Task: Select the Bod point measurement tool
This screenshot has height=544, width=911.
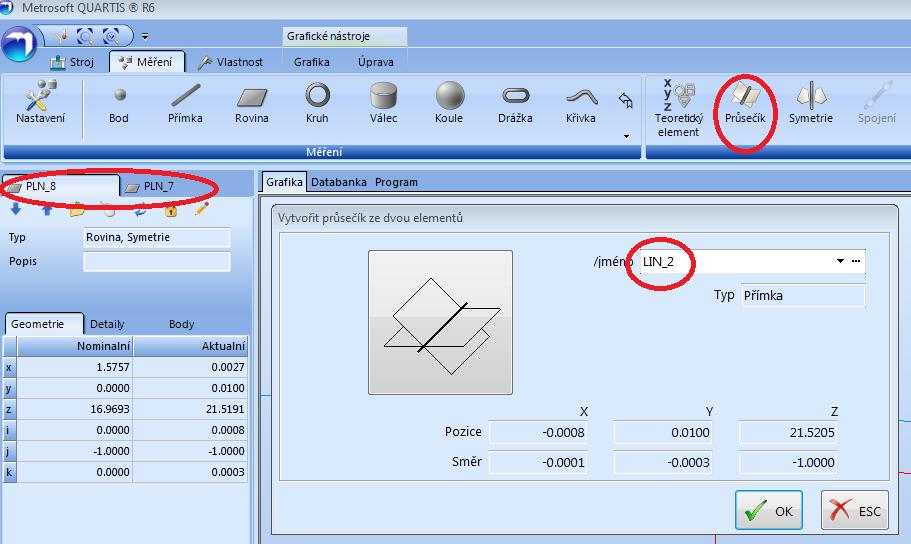Action: click(119, 103)
